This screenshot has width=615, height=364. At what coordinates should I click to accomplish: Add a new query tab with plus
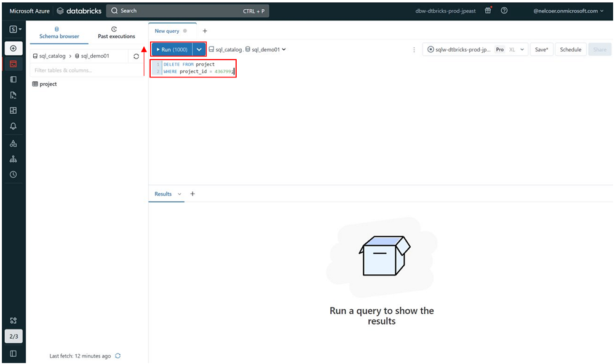pos(205,31)
